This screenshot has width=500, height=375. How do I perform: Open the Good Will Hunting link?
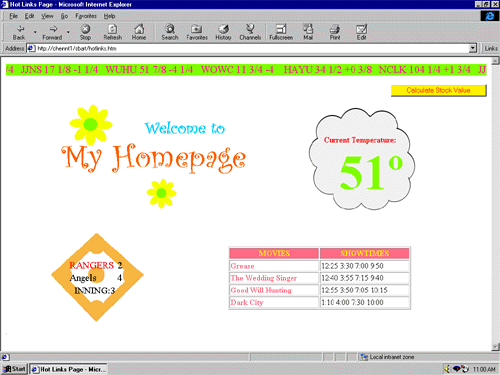coord(261,290)
